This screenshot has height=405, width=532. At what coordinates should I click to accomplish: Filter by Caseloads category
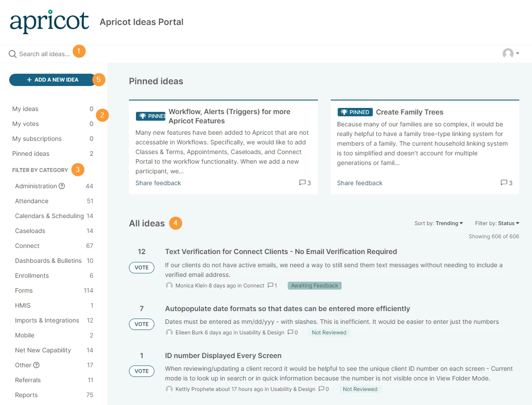[54, 231]
